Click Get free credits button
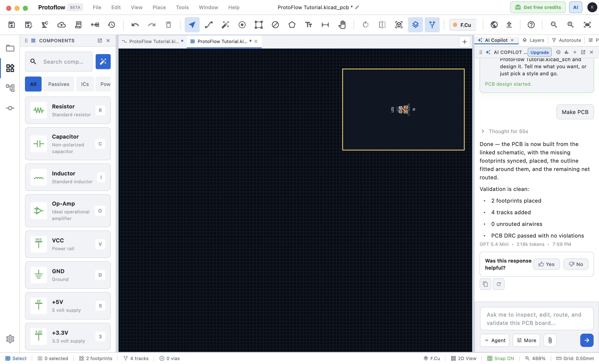This screenshot has width=599, height=364. click(538, 7)
